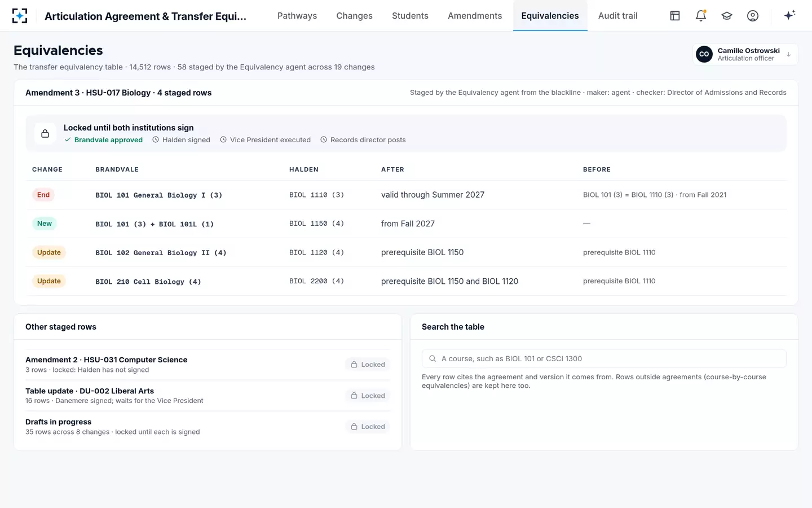Open the Drafts in progress row
812x508 pixels.
tap(208, 427)
